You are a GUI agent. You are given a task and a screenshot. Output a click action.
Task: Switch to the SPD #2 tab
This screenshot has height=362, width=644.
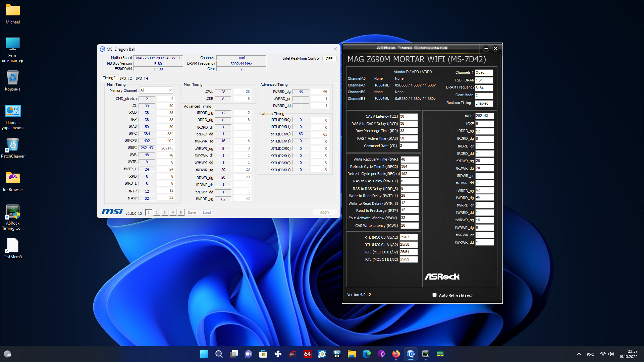125,78
